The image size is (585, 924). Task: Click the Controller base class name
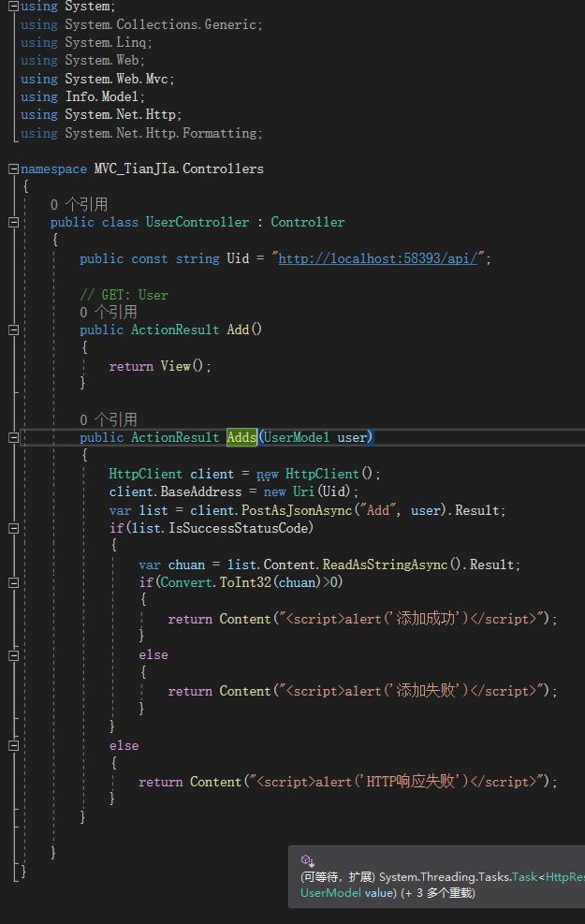pos(308,222)
